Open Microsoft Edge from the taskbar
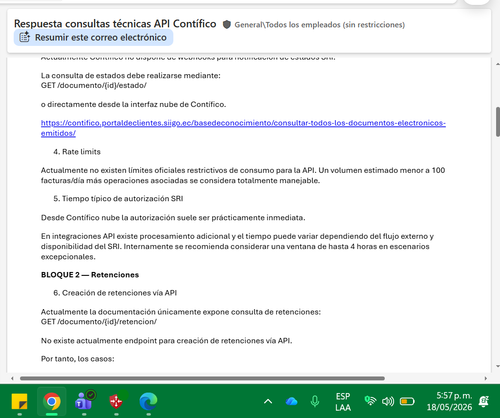This screenshot has width=500, height=418. [148, 401]
